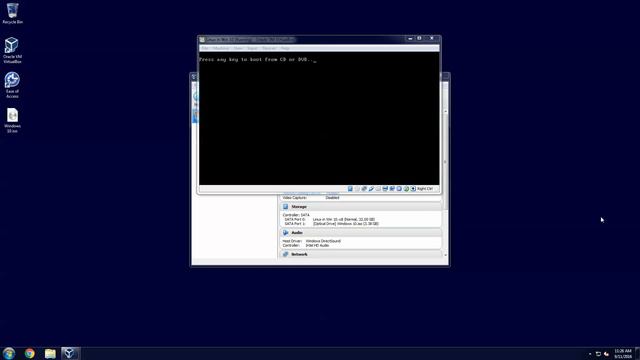Click the VirtualBox taskbar button
640x360 pixels.
(70, 353)
